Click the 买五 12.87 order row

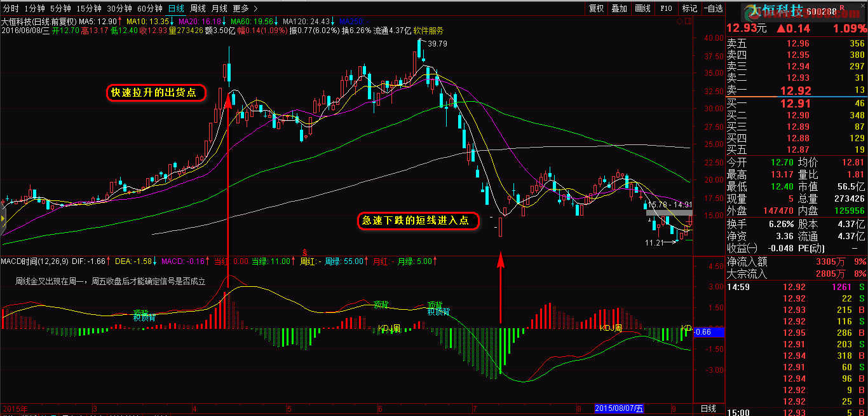796,149
